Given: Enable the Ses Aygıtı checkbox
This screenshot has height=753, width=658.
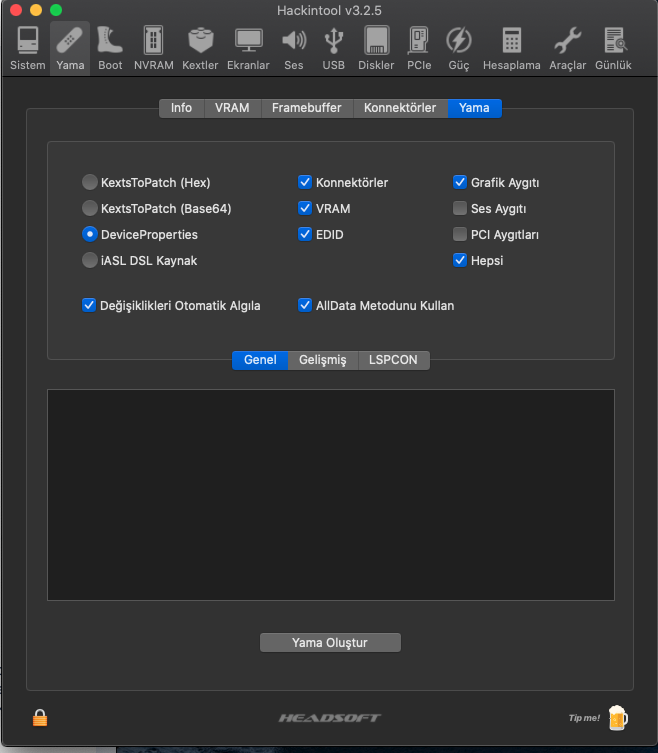Looking at the screenshot, I should 460,208.
